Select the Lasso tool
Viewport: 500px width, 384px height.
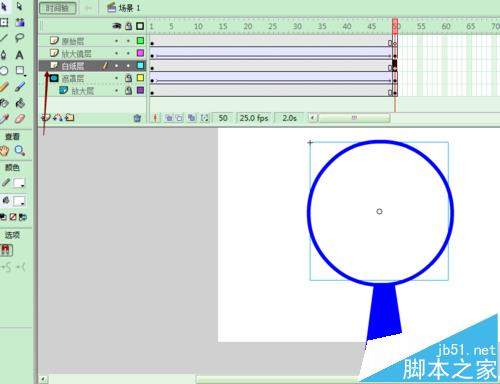pyautogui.click(x=20, y=38)
